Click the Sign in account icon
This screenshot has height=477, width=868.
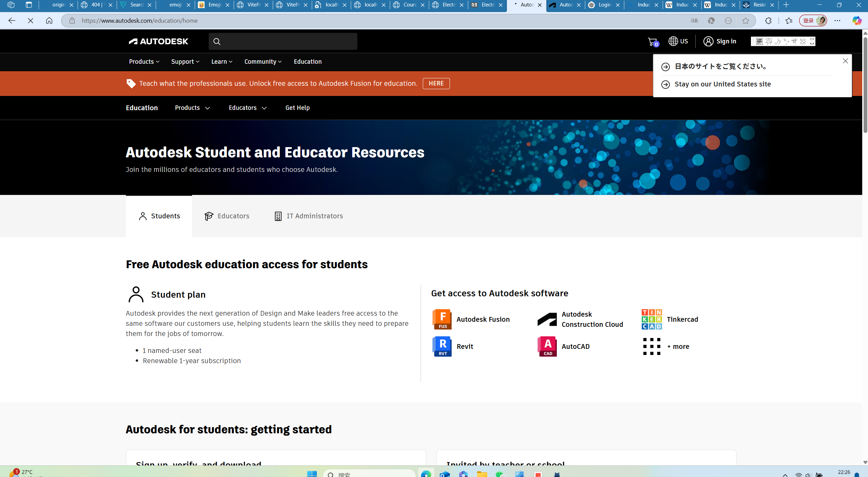click(x=708, y=41)
